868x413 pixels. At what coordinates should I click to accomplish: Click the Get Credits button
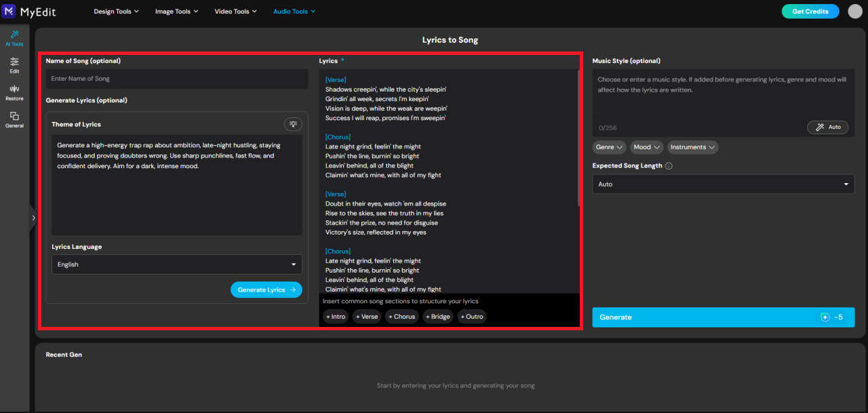click(x=810, y=11)
